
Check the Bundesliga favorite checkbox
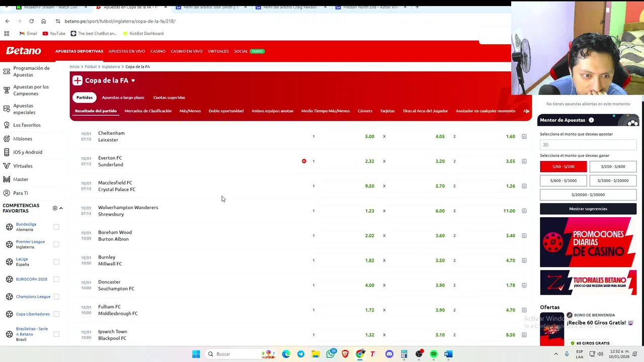[56, 227]
